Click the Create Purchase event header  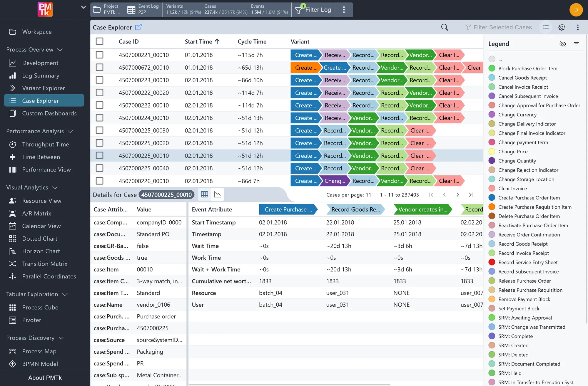[288, 209]
